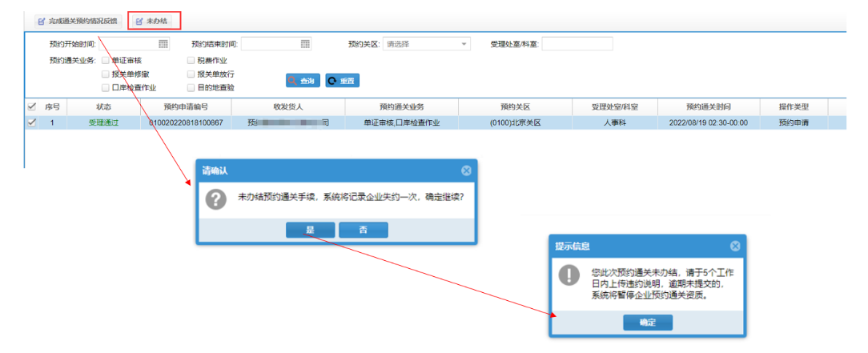Screen dimensions: 868x353
Task: Toggle the select-all checkbox in table header
Action: 31,106
